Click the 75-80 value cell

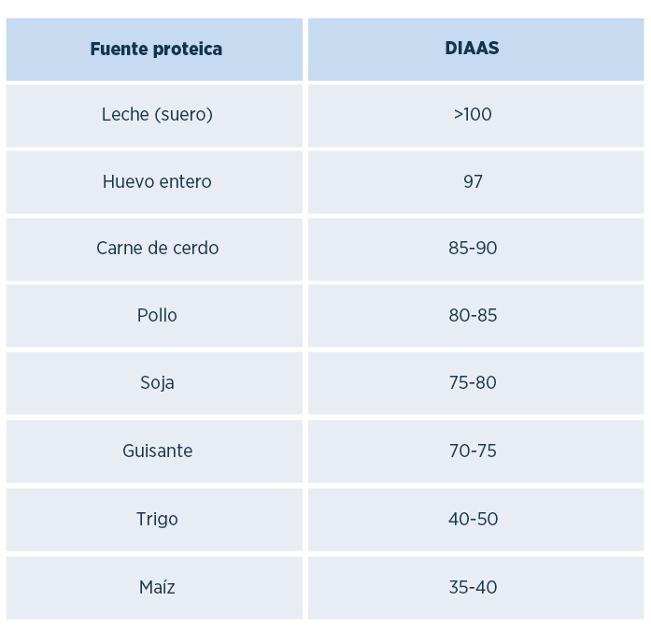473,383
